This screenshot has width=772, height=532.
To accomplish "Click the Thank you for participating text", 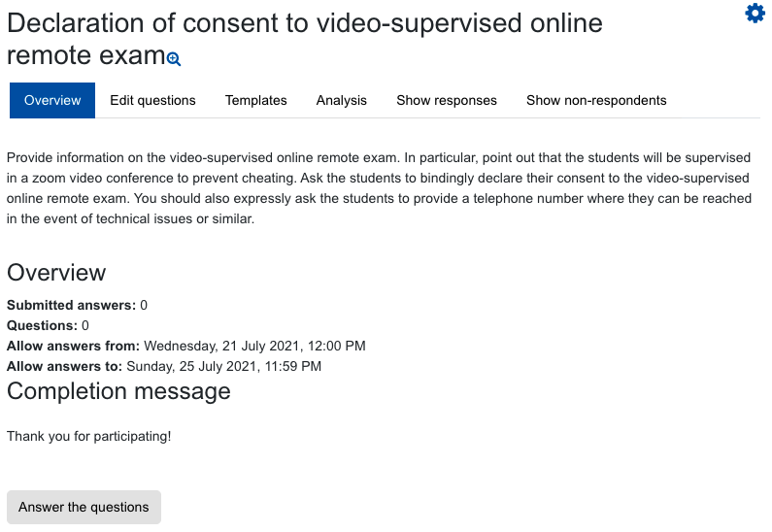I will [88, 436].
